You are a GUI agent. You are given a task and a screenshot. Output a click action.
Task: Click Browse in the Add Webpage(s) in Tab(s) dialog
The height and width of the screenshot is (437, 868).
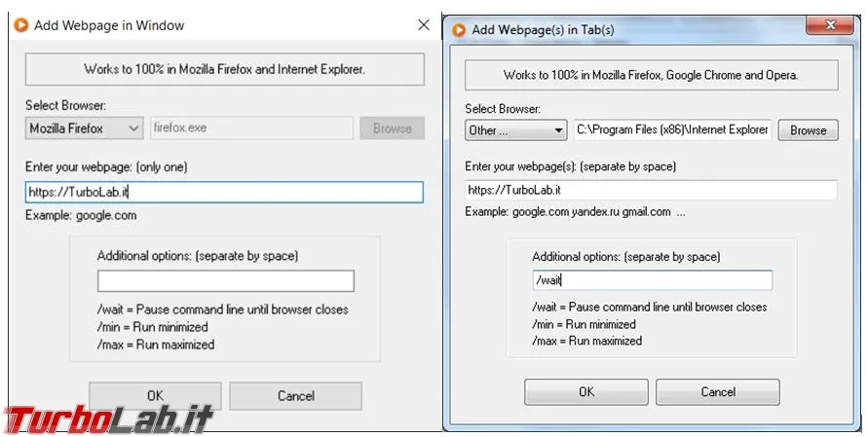(x=809, y=130)
